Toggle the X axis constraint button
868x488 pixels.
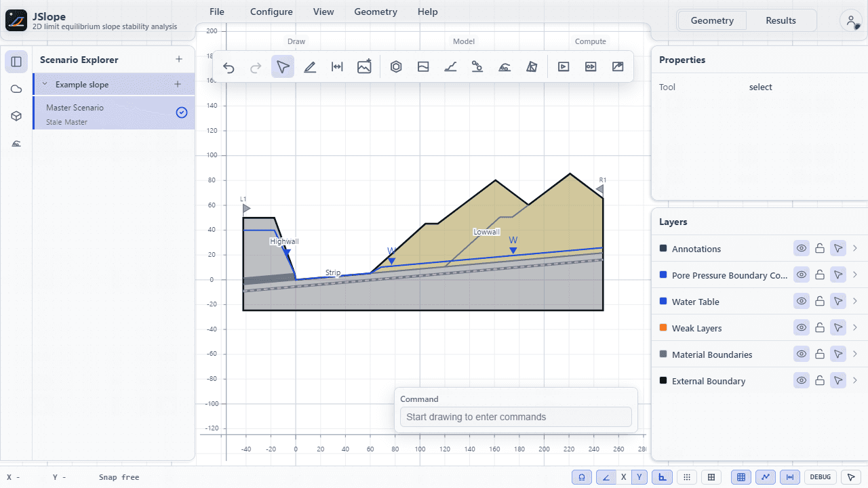pyautogui.click(x=623, y=477)
